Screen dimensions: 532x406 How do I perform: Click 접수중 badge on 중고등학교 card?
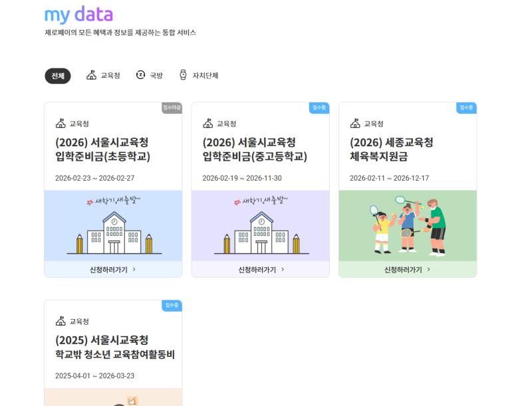[x=319, y=108]
